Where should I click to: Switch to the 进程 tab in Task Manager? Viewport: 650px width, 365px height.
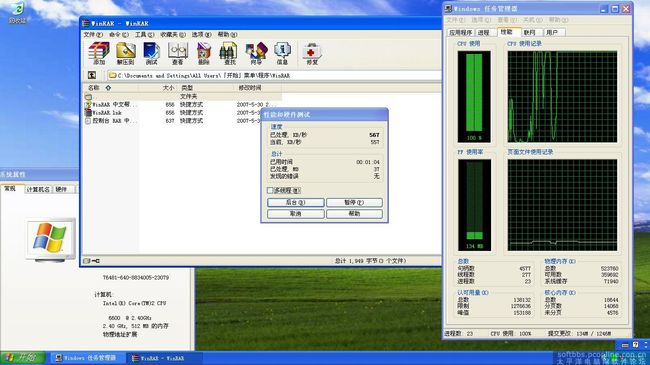click(484, 32)
